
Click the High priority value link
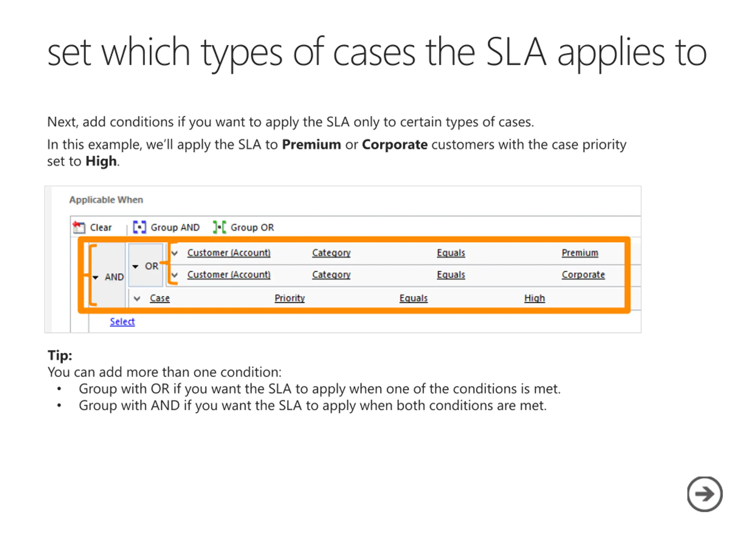click(x=534, y=298)
